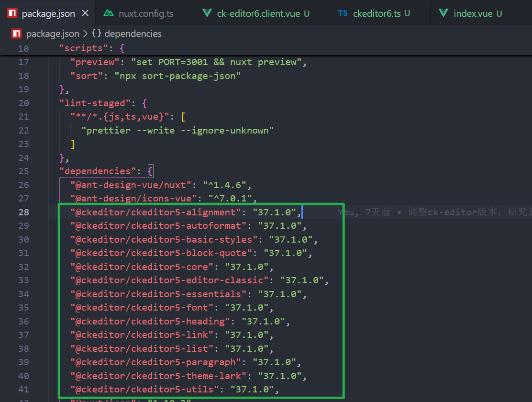The image size is (532, 402).
Task: Click the package.json breadcrumb item
Action: [x=53, y=33]
